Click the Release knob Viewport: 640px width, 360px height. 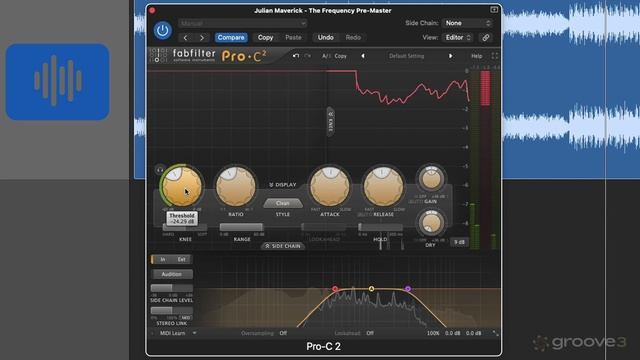tap(383, 187)
